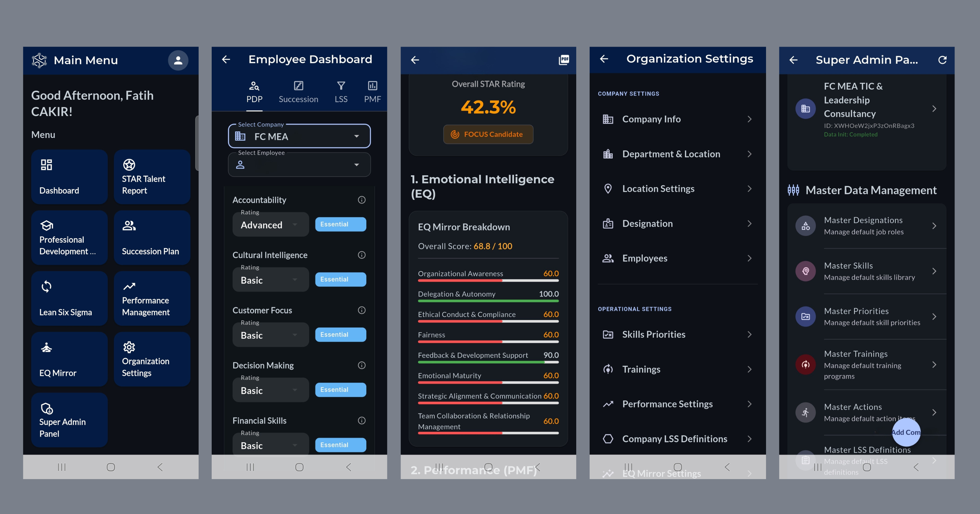Viewport: 980px width, 514px height.
Task: Click the refresh icon in Super Admin Panel
Action: point(942,60)
